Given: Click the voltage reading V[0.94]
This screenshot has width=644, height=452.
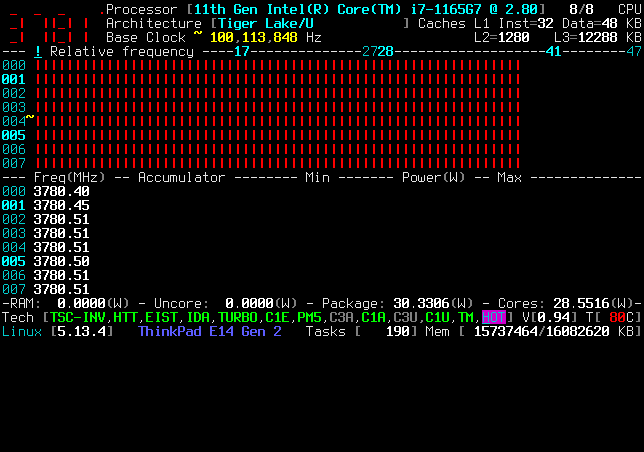Looking at the screenshot, I should [x=550, y=318].
